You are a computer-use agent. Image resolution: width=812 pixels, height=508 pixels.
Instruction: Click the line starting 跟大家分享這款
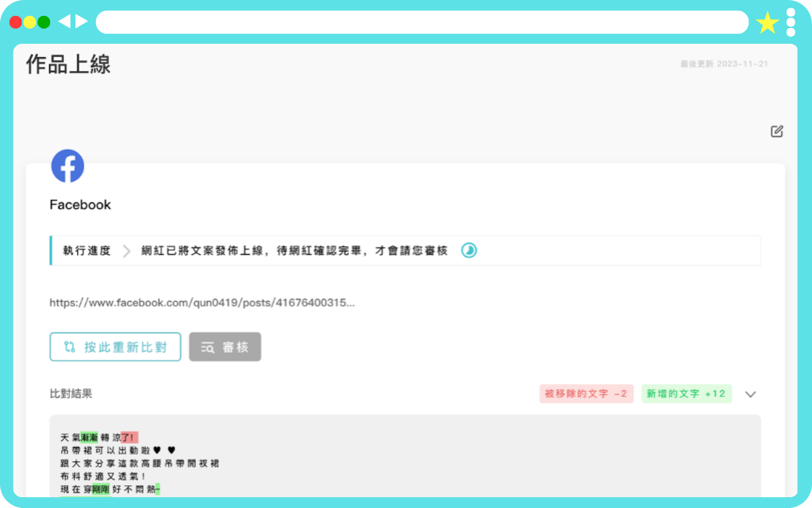(x=140, y=464)
